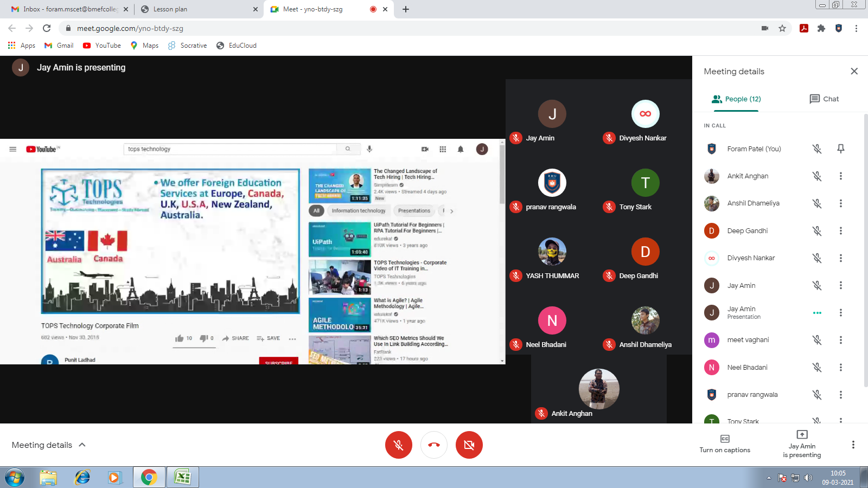Viewport: 868px width, 488px height.
Task: Click YouTube search box with tops technology
Action: (231, 149)
